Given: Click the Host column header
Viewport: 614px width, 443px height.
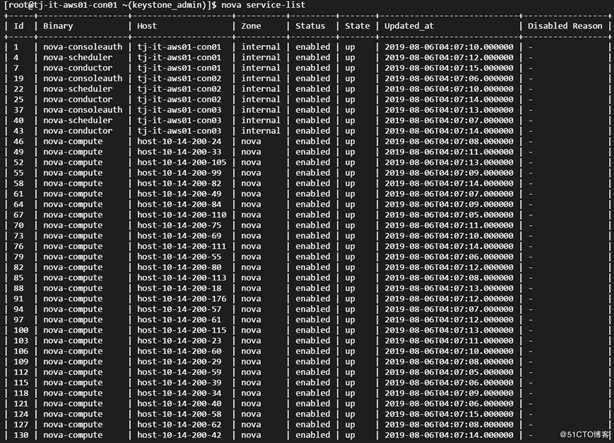Looking at the screenshot, I should (x=147, y=26).
